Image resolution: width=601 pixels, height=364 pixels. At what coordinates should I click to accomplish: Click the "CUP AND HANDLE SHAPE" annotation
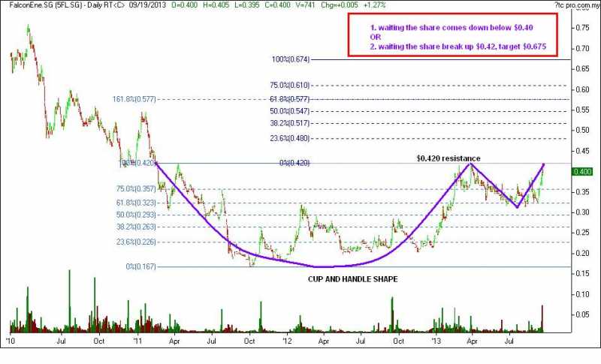(351, 278)
